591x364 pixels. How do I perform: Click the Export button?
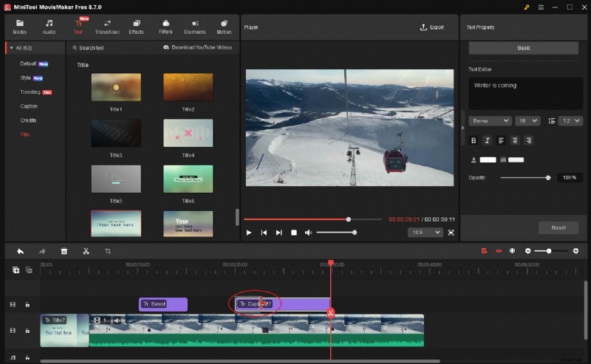(432, 27)
